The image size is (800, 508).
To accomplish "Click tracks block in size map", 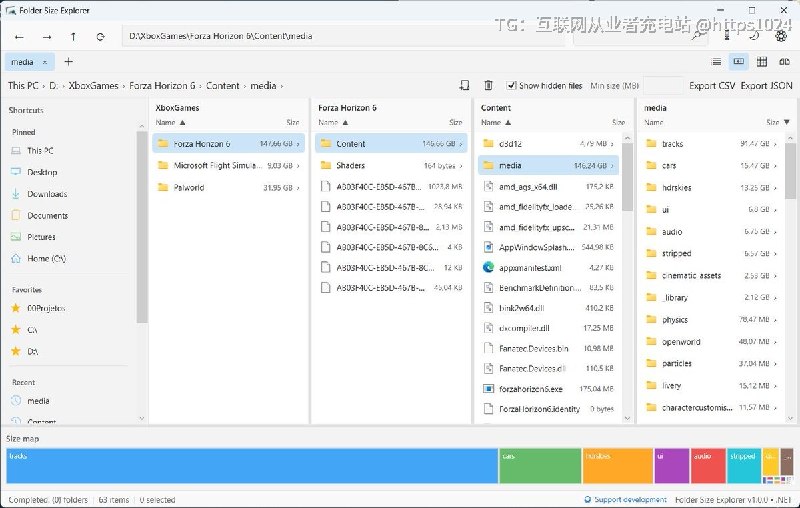I will (252, 466).
